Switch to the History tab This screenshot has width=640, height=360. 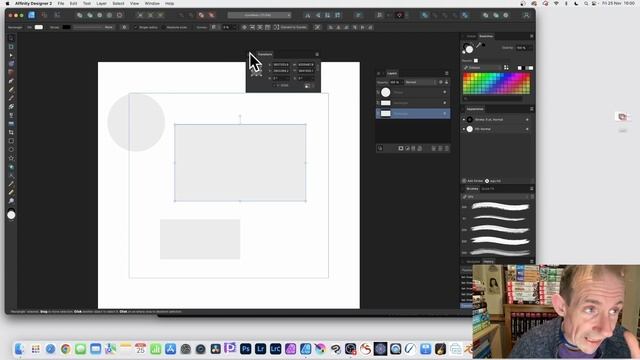[x=488, y=262]
